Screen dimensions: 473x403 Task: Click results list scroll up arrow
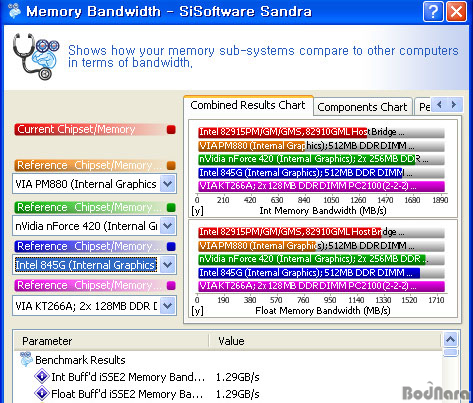451,340
